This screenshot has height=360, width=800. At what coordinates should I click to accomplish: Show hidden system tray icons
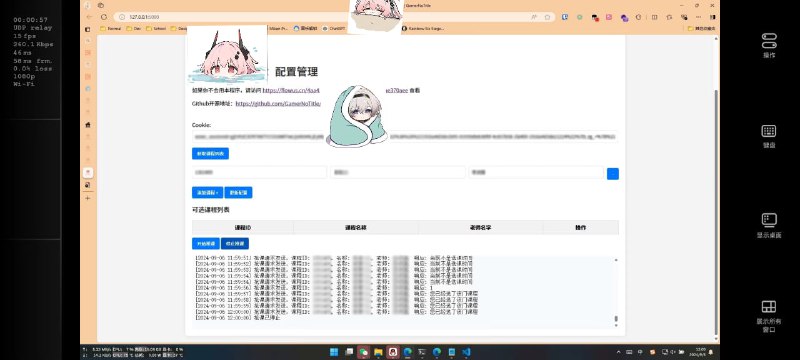tap(618, 352)
